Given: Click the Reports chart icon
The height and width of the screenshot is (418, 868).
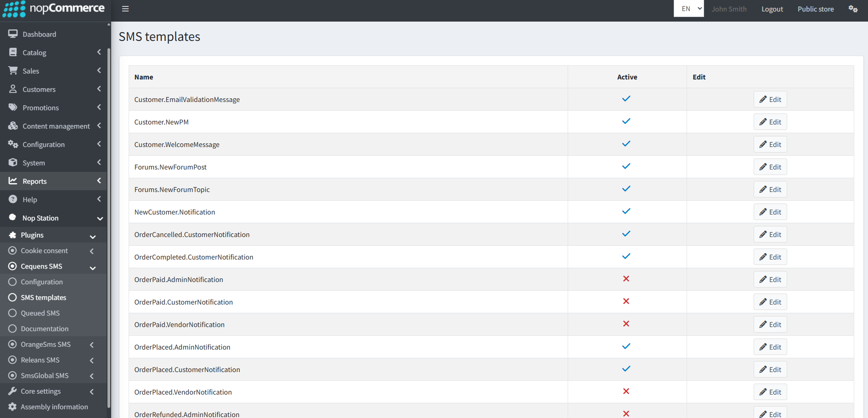Looking at the screenshot, I should [13, 181].
